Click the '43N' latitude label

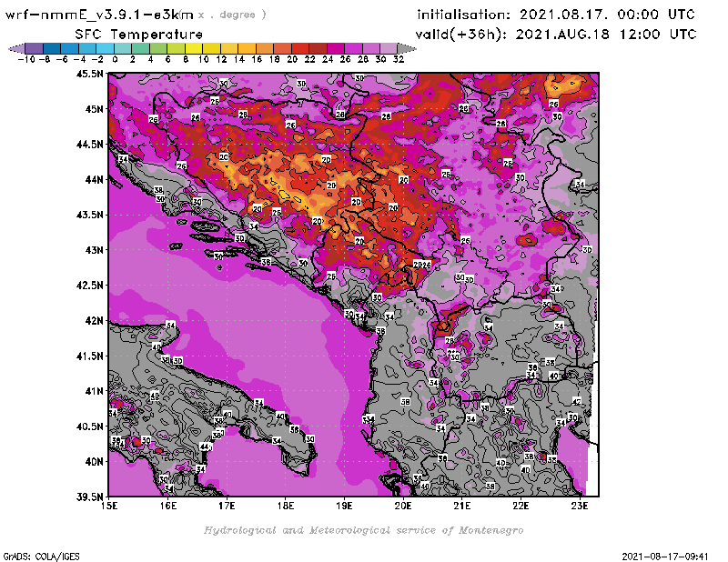tap(94, 250)
